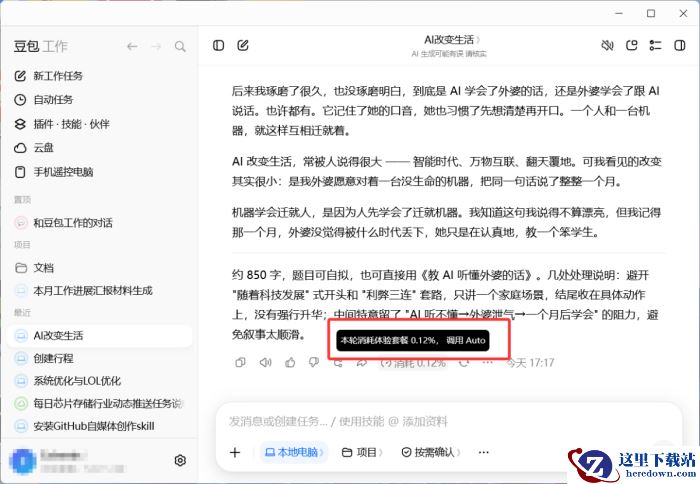Open the 本地电脑 selector
Image resolution: width=700 pixels, height=484 pixels.
(294, 452)
